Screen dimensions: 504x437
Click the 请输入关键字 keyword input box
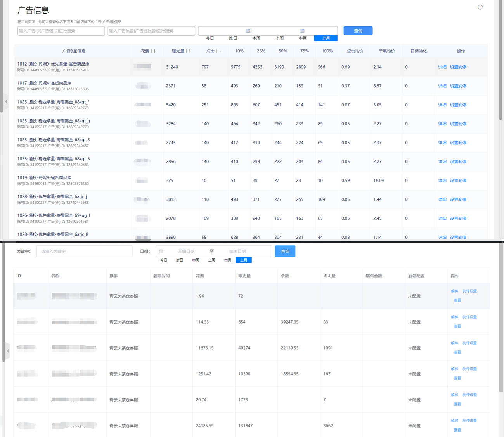click(x=84, y=251)
